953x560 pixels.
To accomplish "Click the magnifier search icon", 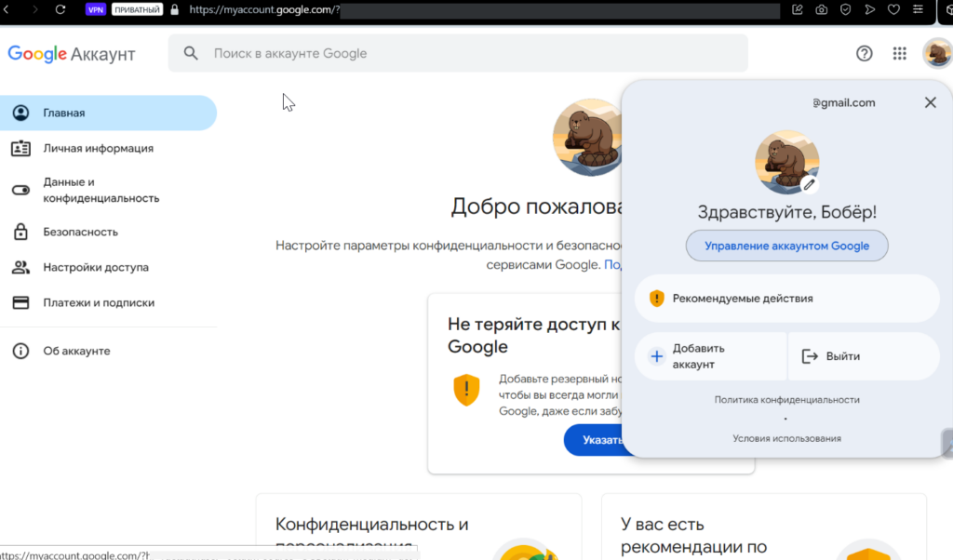I will click(x=191, y=53).
